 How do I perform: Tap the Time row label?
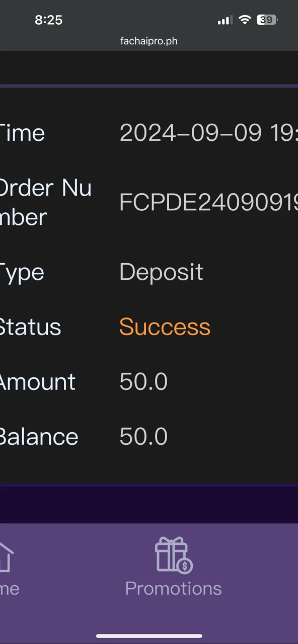(22, 133)
